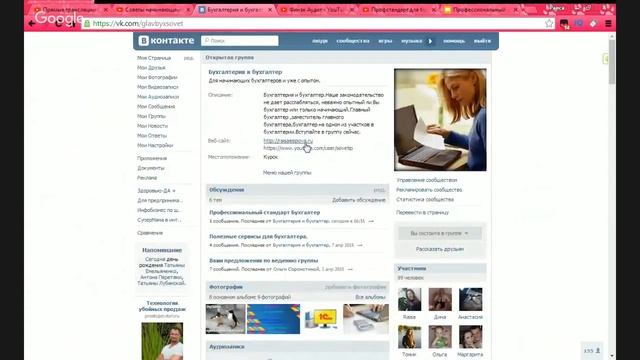640x360 pixels.
Task: Open member 'Анастасия' avatar
Action: (x=470, y=299)
